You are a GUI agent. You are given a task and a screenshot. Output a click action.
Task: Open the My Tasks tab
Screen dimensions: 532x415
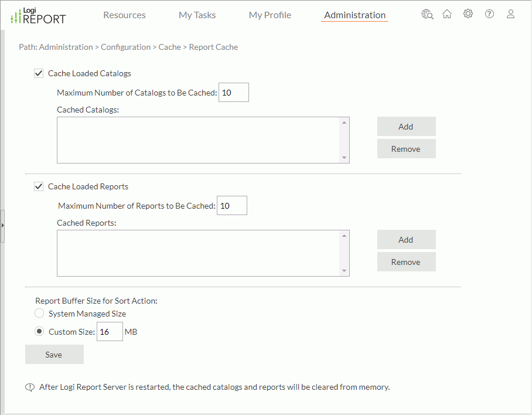pos(197,15)
